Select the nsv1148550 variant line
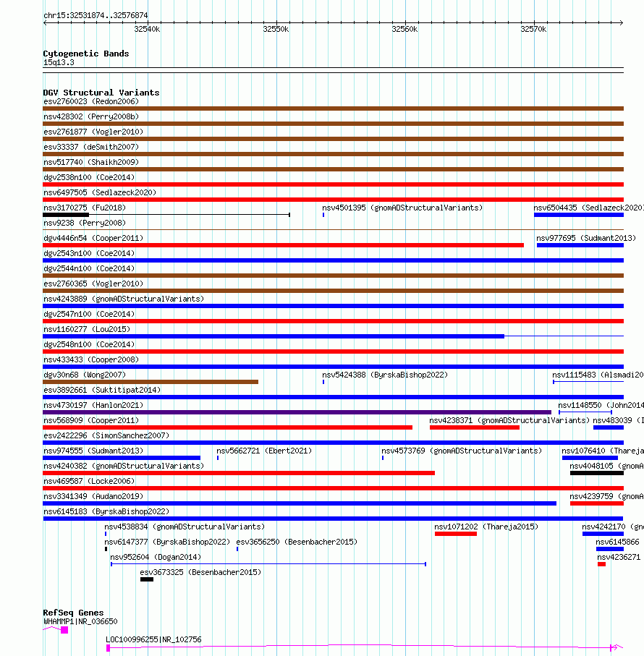 pyautogui.click(x=585, y=412)
